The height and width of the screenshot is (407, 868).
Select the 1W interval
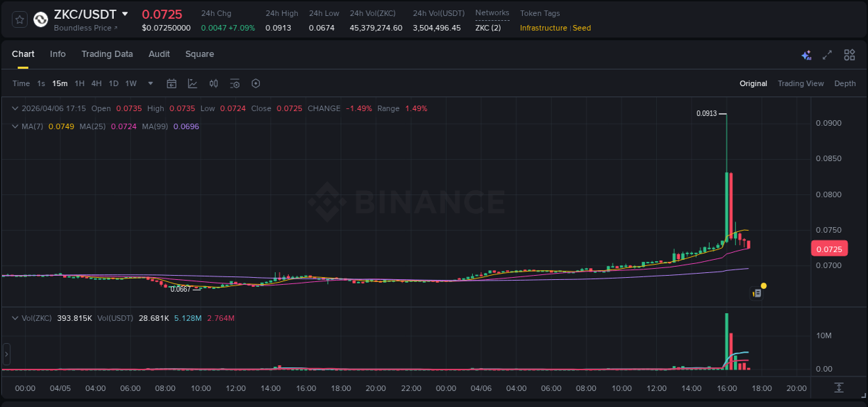131,83
